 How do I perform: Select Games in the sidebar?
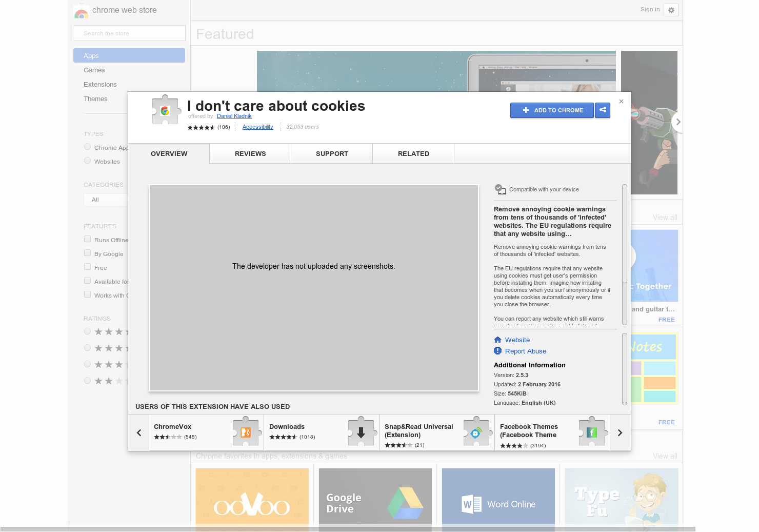point(94,70)
